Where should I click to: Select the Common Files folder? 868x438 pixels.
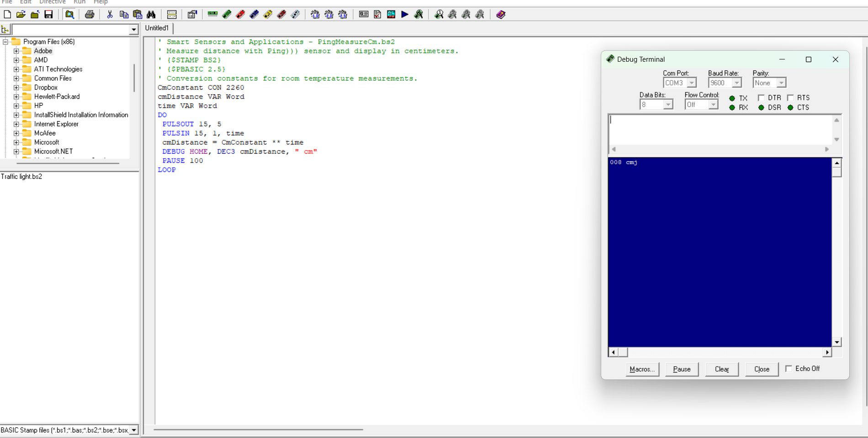coord(53,78)
